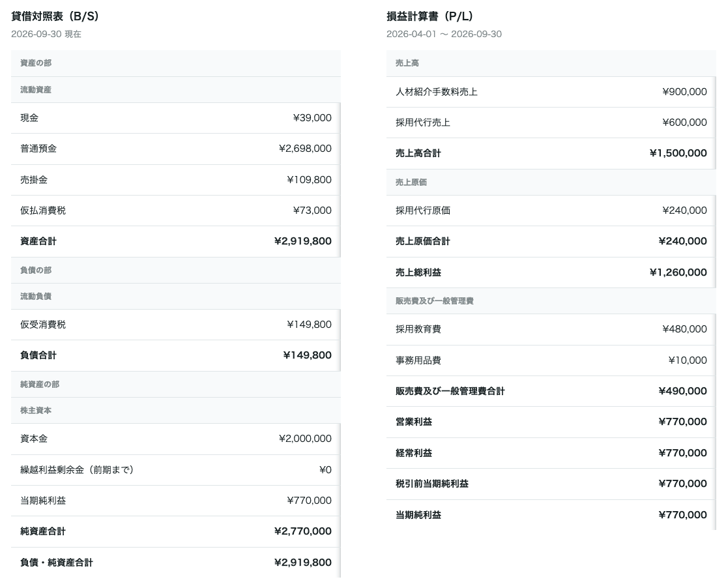Select the 仮払消費税 row label

pos(43,211)
